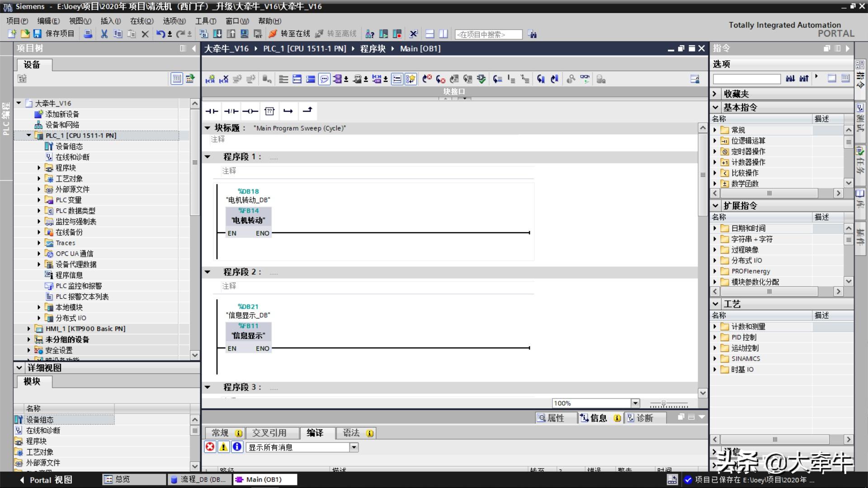Click the Save project icon
The image size is (868, 488).
pyautogui.click(x=38, y=34)
